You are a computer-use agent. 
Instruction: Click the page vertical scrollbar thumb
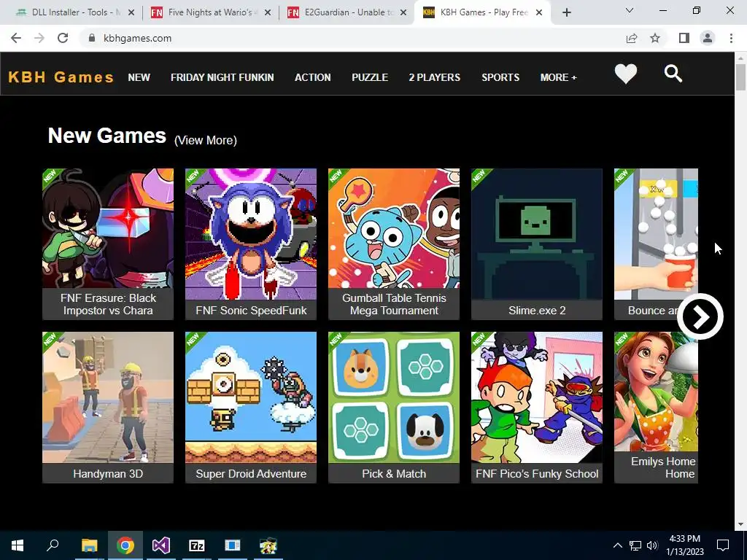coord(741,76)
